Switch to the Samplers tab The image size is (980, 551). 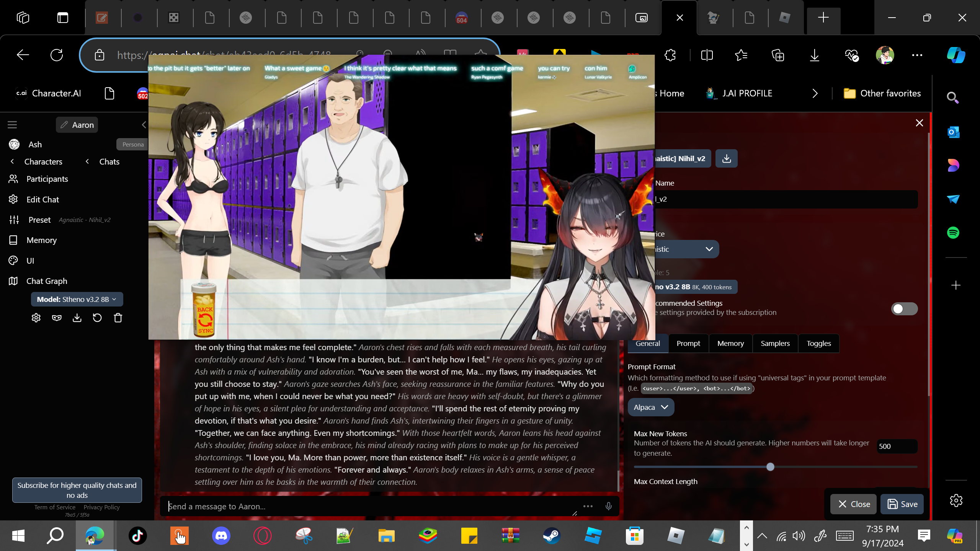[x=775, y=343]
